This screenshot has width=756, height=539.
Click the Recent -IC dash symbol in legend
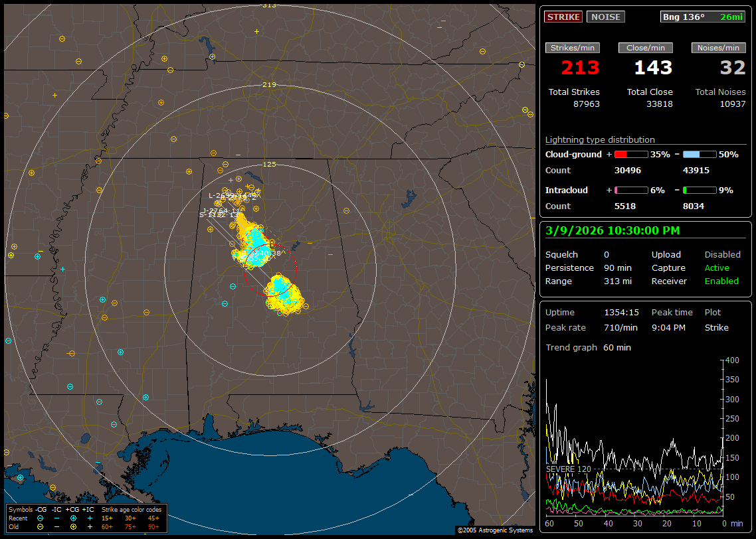pos(57,518)
